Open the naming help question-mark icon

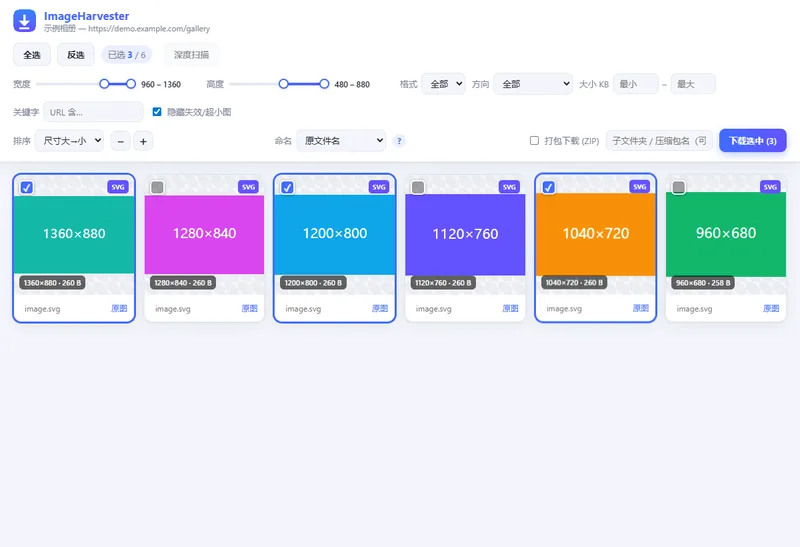tap(399, 141)
